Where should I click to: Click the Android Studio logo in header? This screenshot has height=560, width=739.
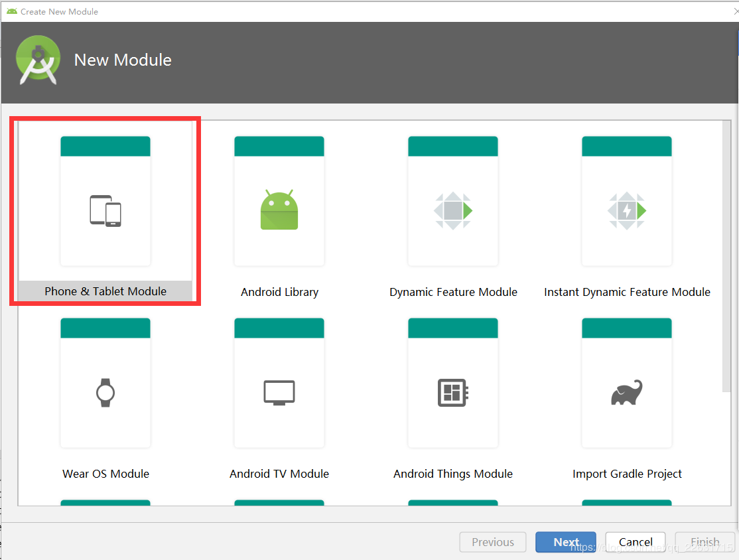click(38, 60)
